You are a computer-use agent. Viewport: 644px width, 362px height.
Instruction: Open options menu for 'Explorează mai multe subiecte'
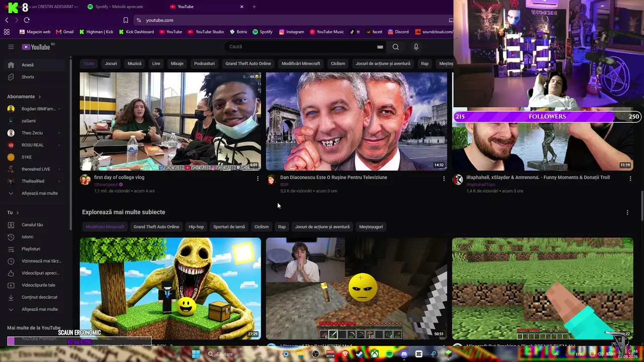tap(627, 213)
